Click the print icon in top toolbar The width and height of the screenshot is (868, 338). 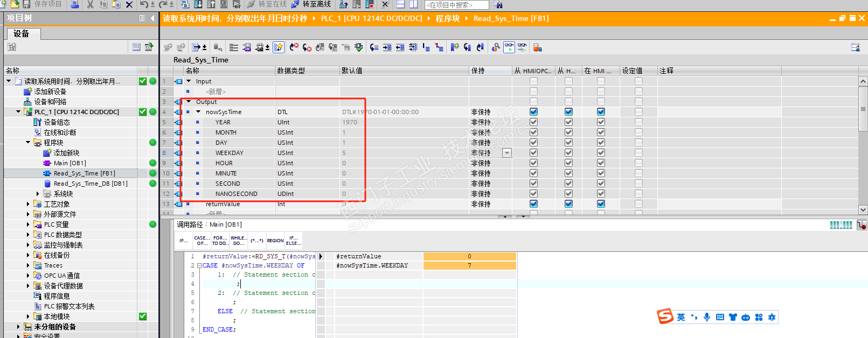coord(74,4)
